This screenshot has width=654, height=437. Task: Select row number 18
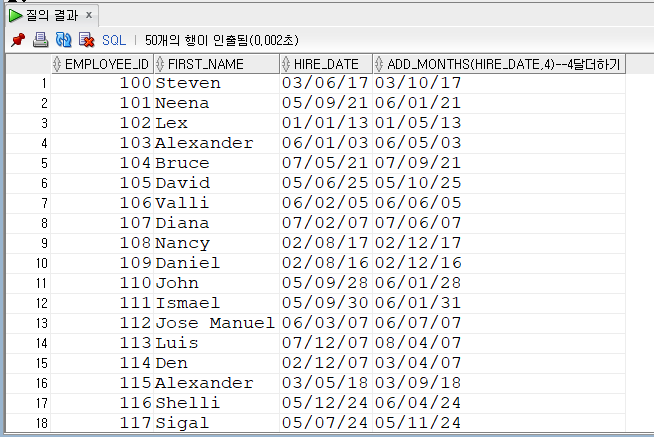pyautogui.click(x=28, y=423)
